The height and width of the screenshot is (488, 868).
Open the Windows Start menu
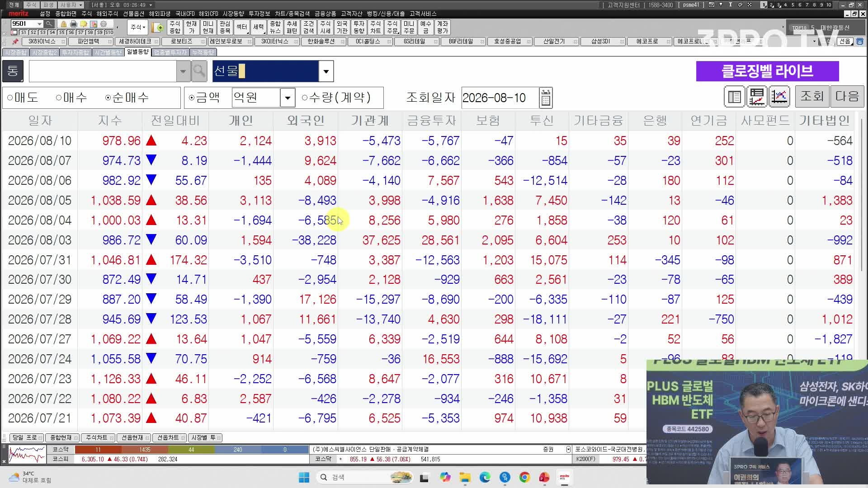[304, 477]
